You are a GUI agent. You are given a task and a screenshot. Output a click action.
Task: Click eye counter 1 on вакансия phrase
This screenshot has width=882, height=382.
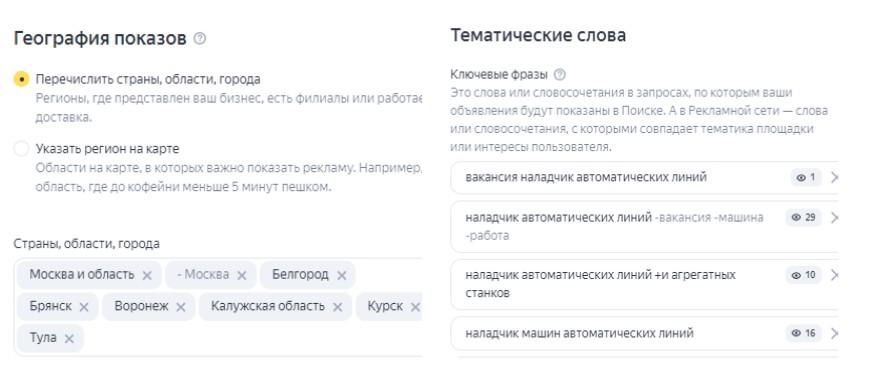click(x=806, y=178)
